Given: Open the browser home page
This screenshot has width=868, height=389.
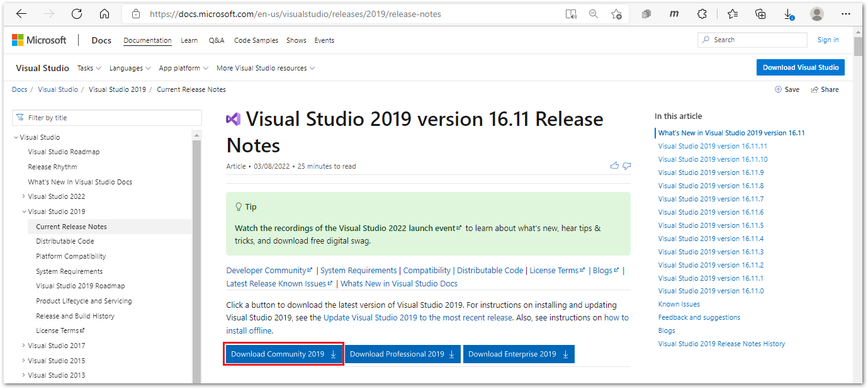Looking at the screenshot, I should click(x=104, y=14).
